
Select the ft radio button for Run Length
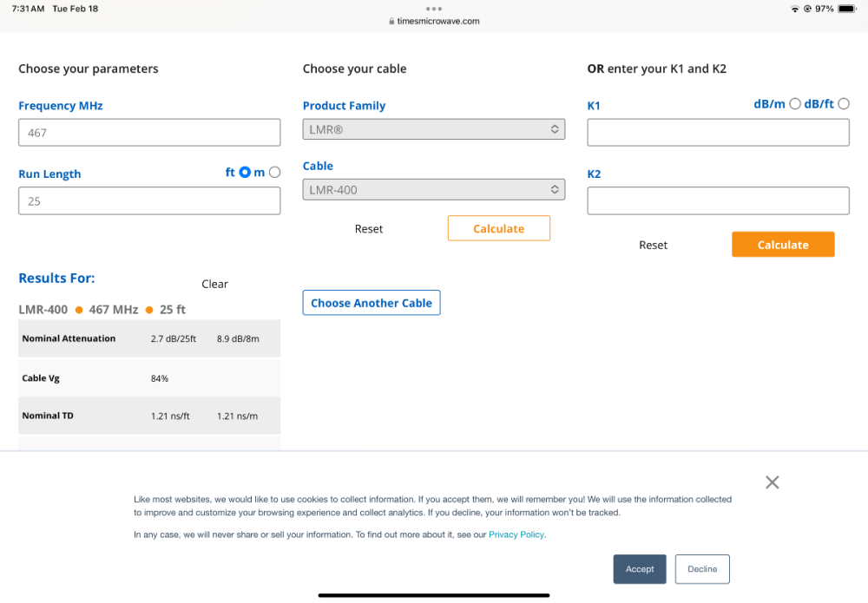coord(245,173)
